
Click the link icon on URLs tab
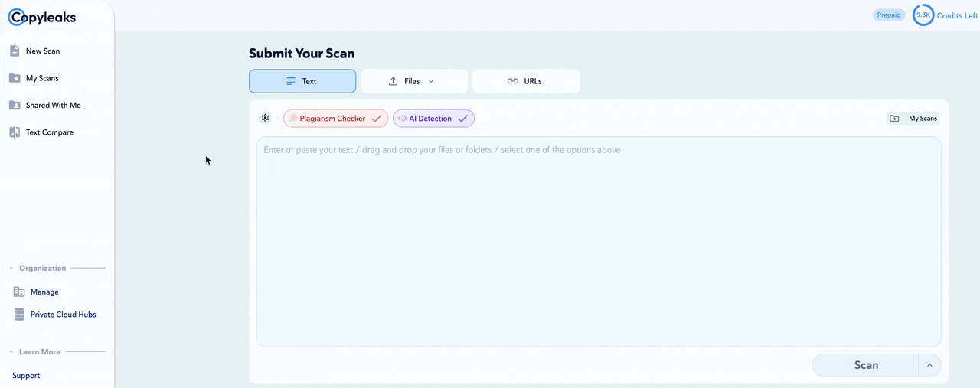[x=513, y=81]
